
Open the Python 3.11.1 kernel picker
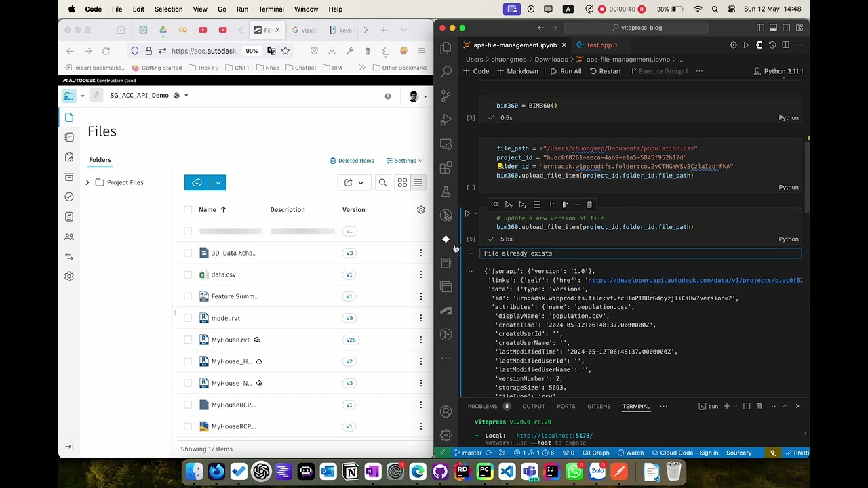click(x=778, y=71)
